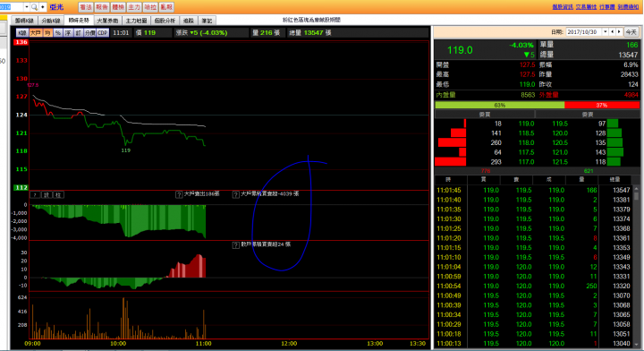Click the first blue link at top right
Image resolution: width=644 pixels, height=351 pixels.
tap(563, 7)
